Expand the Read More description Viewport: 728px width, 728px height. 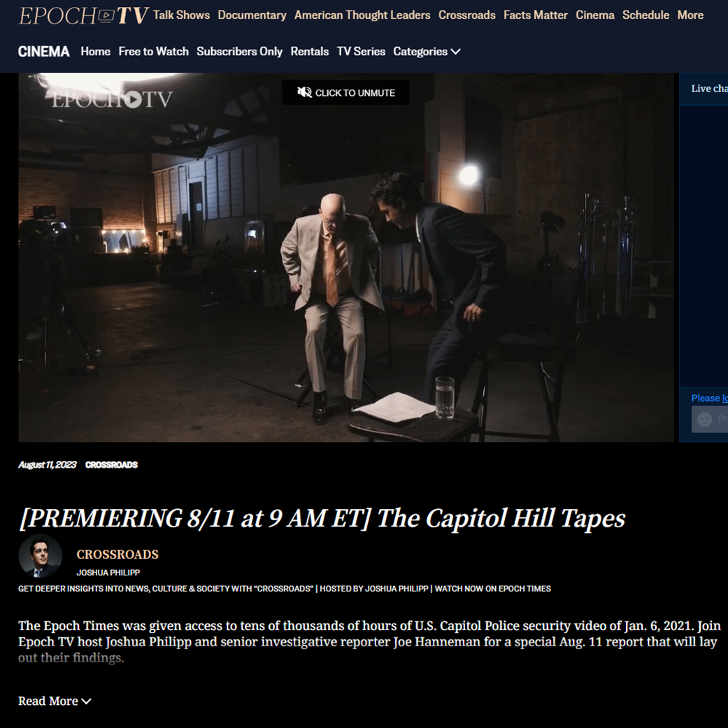[x=55, y=701]
